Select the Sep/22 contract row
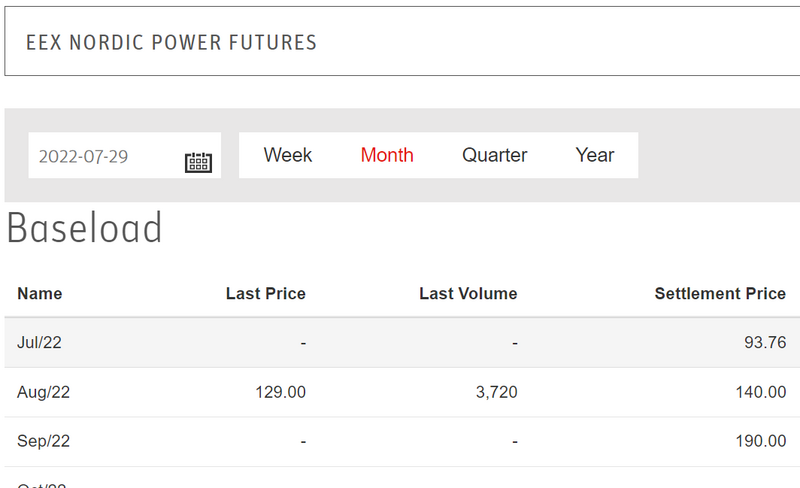The height and width of the screenshot is (488, 800). point(43,441)
